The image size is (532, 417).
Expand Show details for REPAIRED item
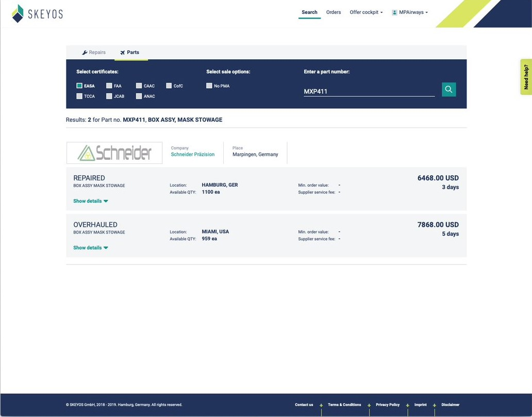coord(90,201)
